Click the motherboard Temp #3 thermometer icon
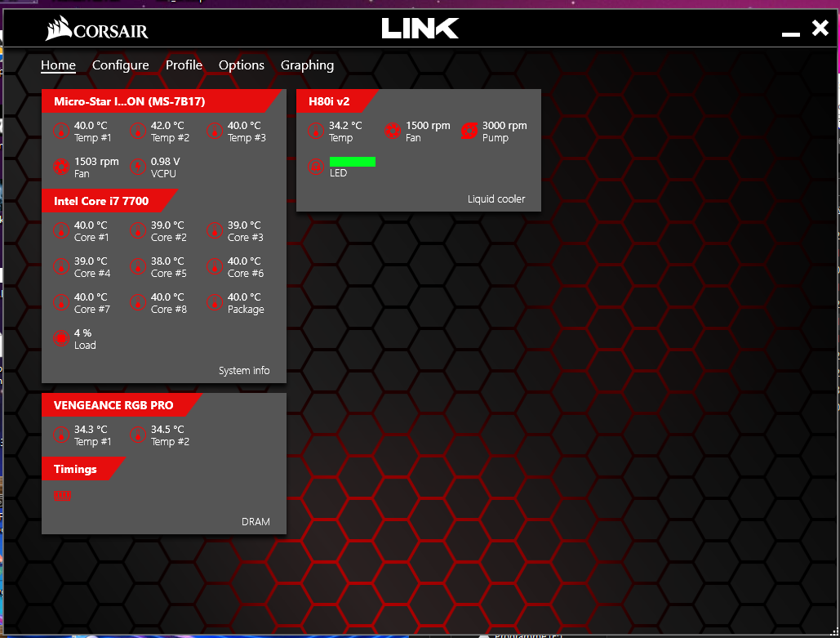Image resolution: width=840 pixels, height=638 pixels. pyautogui.click(x=214, y=131)
